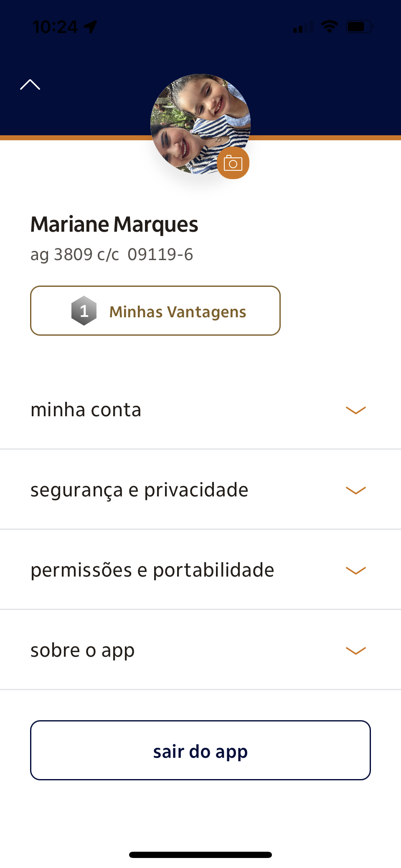Tap the battery indicator icon
Image resolution: width=401 pixels, height=868 pixels.
(x=359, y=27)
